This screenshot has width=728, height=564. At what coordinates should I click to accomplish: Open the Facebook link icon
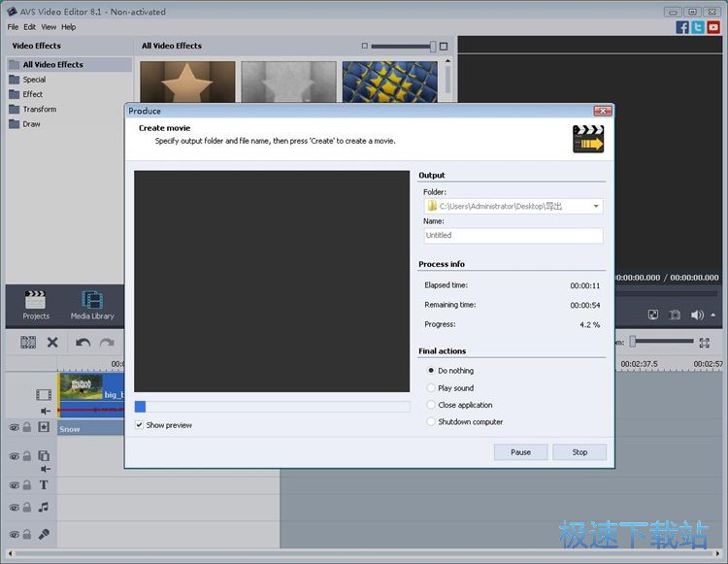click(x=682, y=27)
